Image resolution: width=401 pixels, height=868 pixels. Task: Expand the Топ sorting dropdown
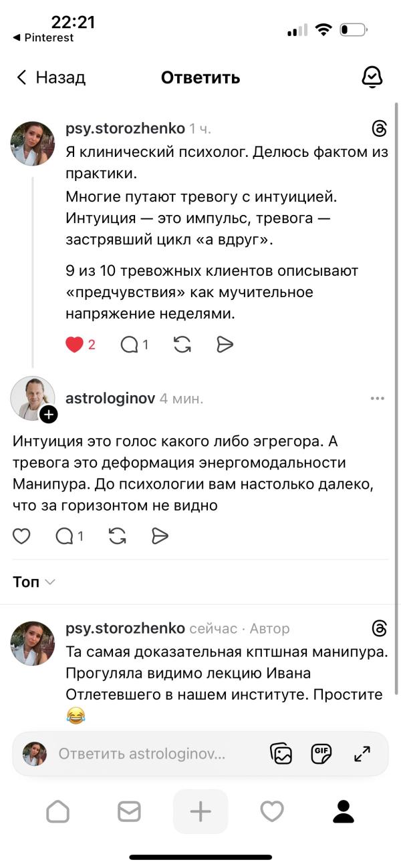point(33,582)
